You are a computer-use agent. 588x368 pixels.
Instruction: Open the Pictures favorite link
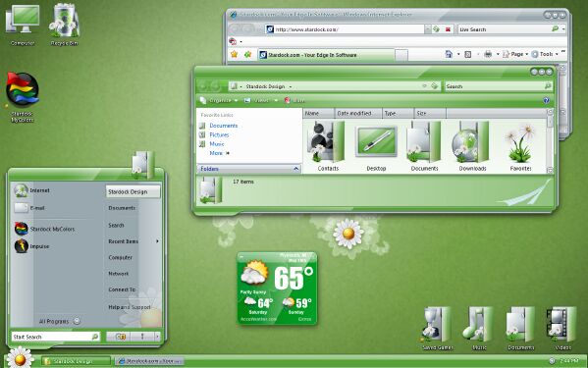pos(219,134)
